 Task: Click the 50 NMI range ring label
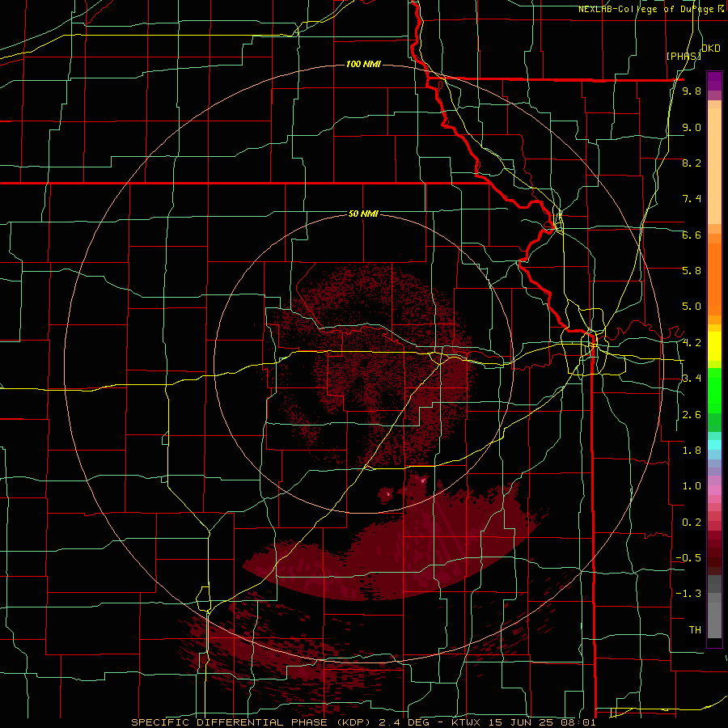pyautogui.click(x=363, y=214)
